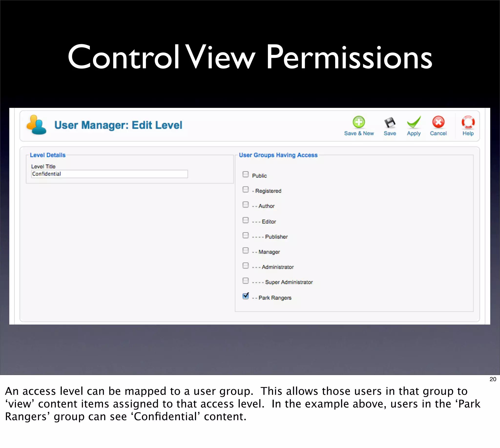Viewport: 500px width, 448px height.
Task: Click the Save floppy disk icon
Action: click(x=390, y=122)
